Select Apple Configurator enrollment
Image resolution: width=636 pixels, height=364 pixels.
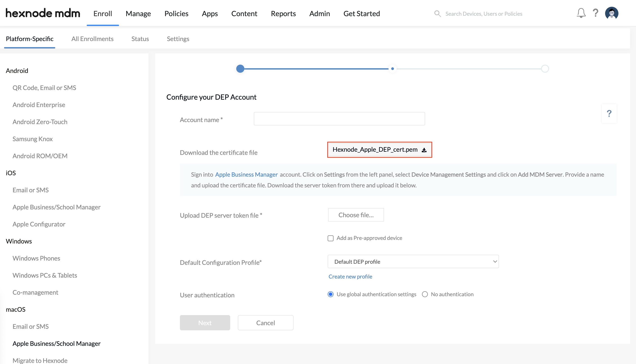click(x=39, y=224)
